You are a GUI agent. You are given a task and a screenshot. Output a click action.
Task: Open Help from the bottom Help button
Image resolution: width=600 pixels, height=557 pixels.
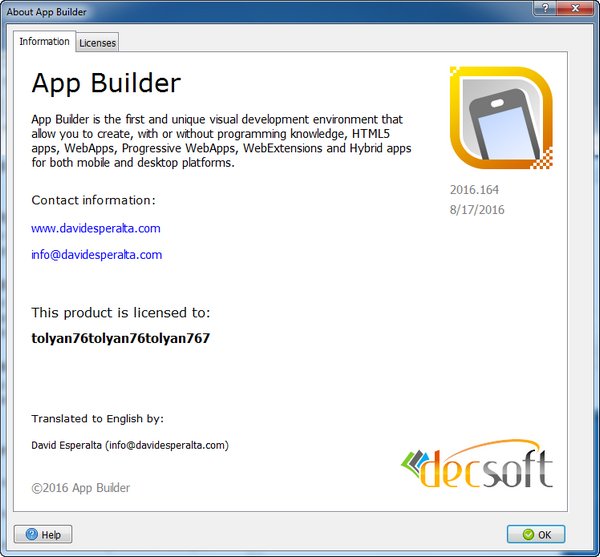(43, 534)
